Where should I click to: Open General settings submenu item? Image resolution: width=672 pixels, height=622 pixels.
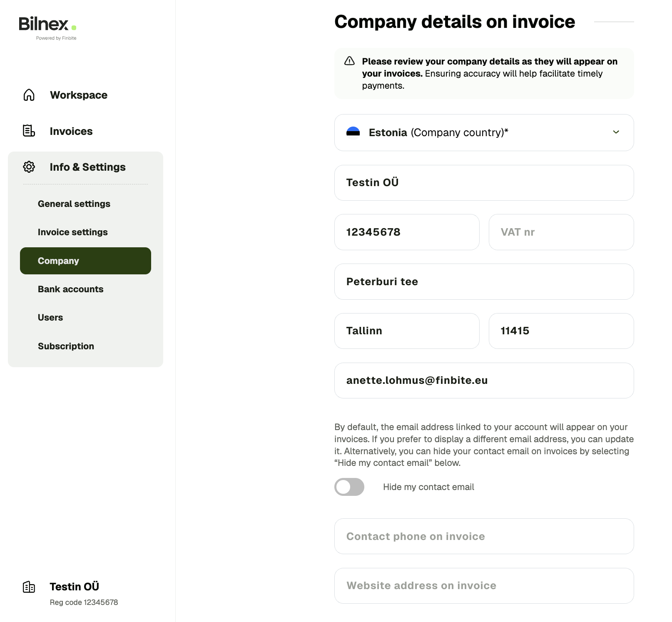click(74, 204)
